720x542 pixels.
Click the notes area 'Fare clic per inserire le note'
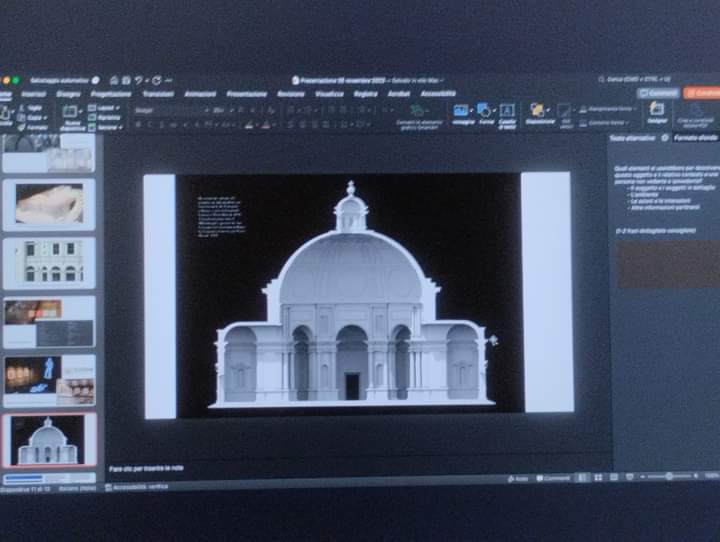[146, 468]
